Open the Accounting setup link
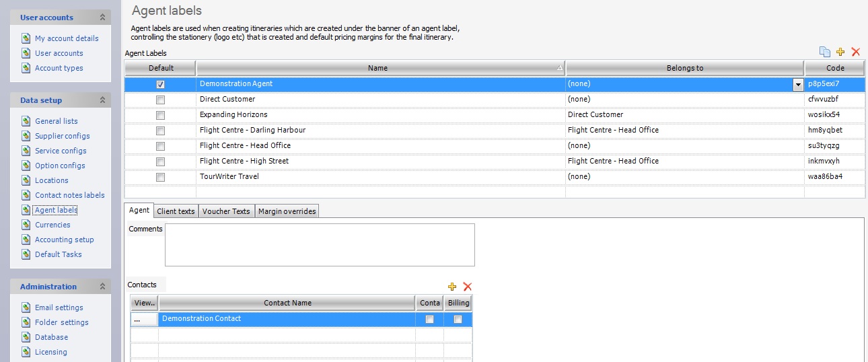 pos(64,240)
